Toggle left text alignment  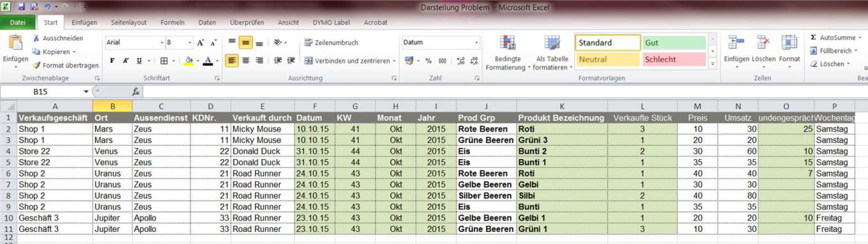pos(232,61)
